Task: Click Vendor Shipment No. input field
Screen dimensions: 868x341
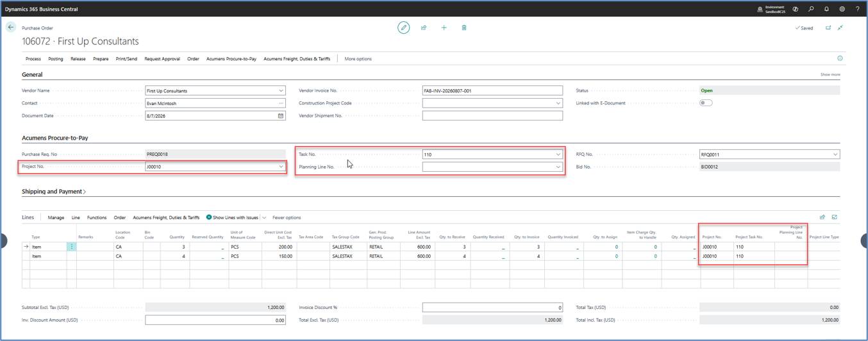Action: tap(492, 115)
